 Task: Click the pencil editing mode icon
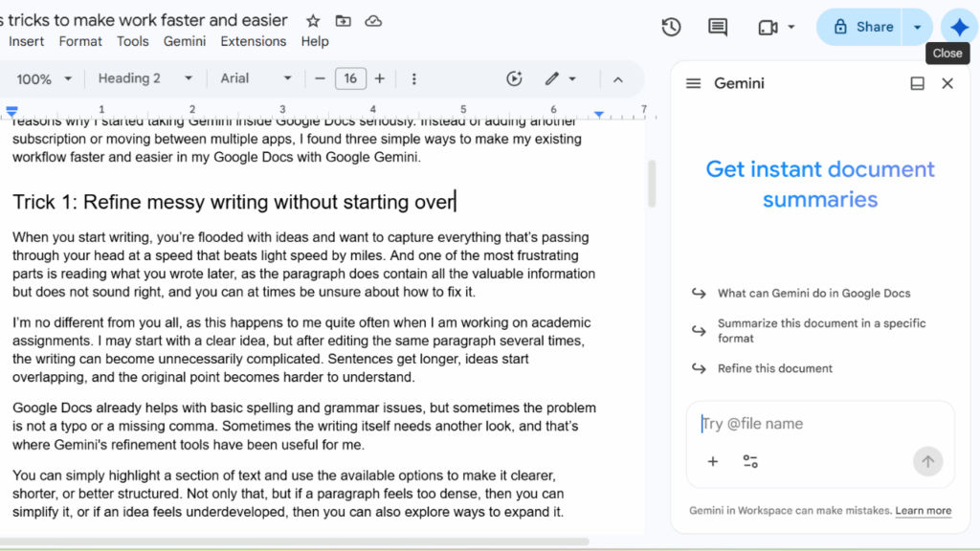point(551,78)
